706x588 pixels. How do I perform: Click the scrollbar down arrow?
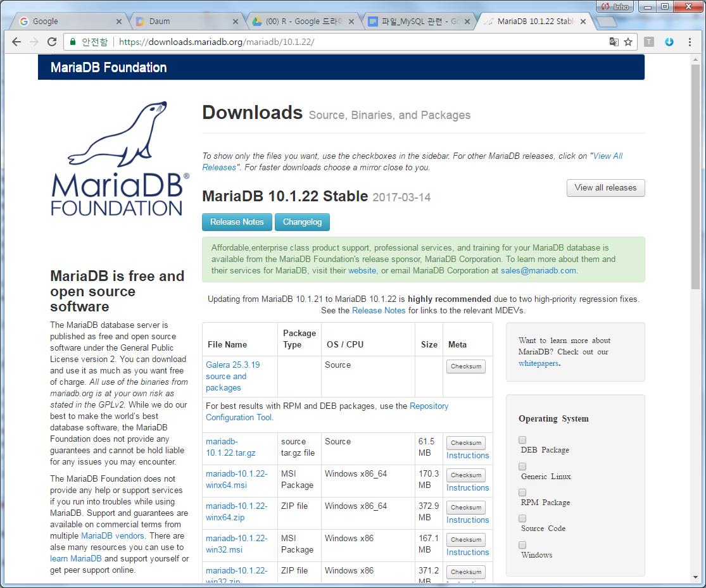(x=696, y=577)
